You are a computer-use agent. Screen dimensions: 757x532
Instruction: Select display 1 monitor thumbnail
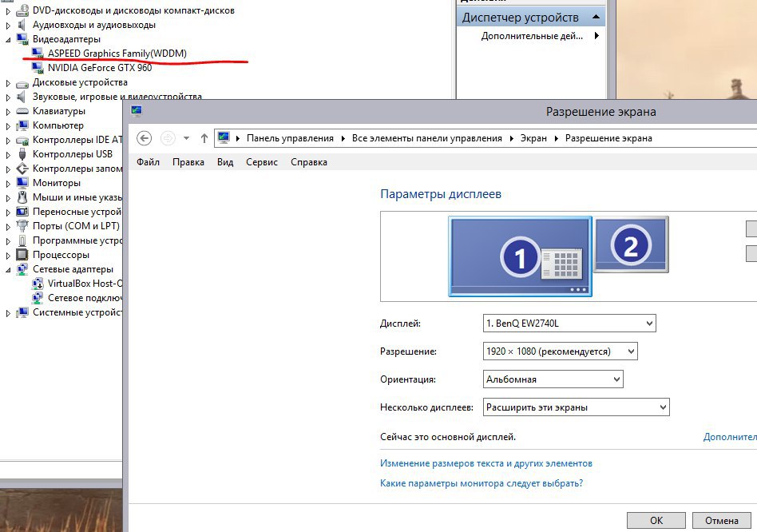(x=520, y=256)
